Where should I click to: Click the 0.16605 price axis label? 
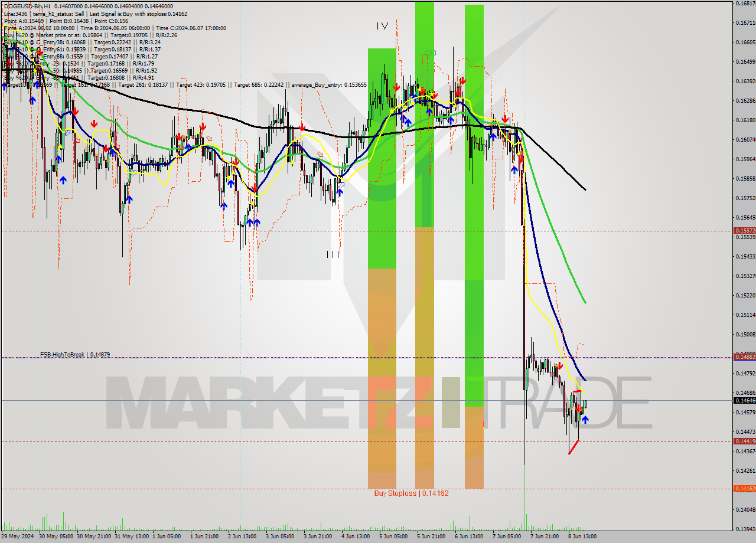point(745,42)
